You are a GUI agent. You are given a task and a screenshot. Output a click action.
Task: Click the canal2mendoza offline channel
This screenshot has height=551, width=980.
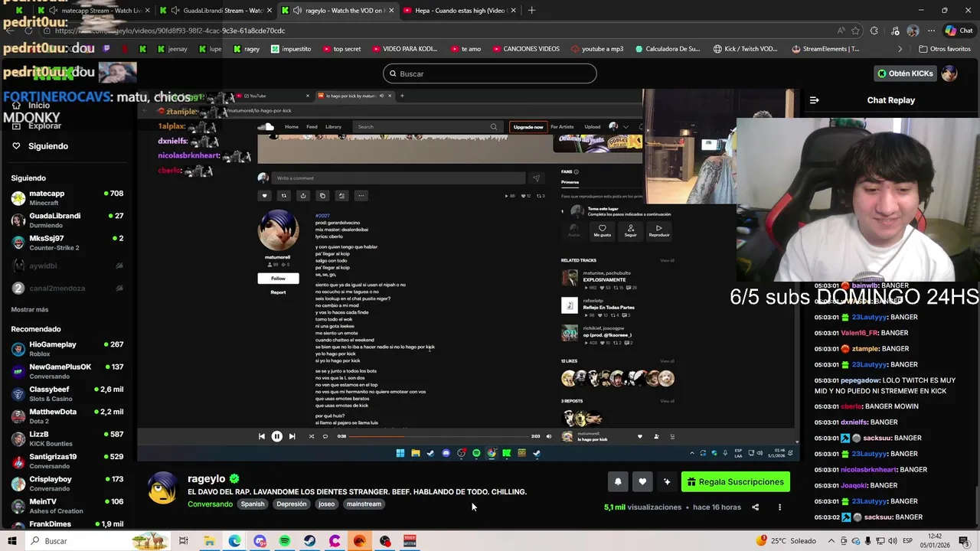pos(67,289)
